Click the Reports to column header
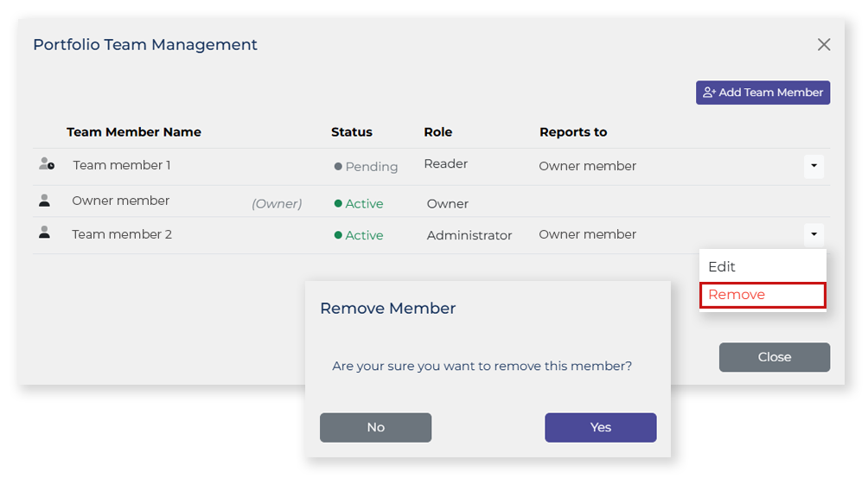 point(573,131)
